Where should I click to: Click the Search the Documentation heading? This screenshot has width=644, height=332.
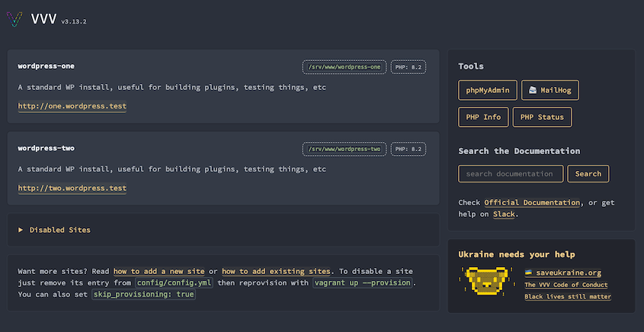519,151
